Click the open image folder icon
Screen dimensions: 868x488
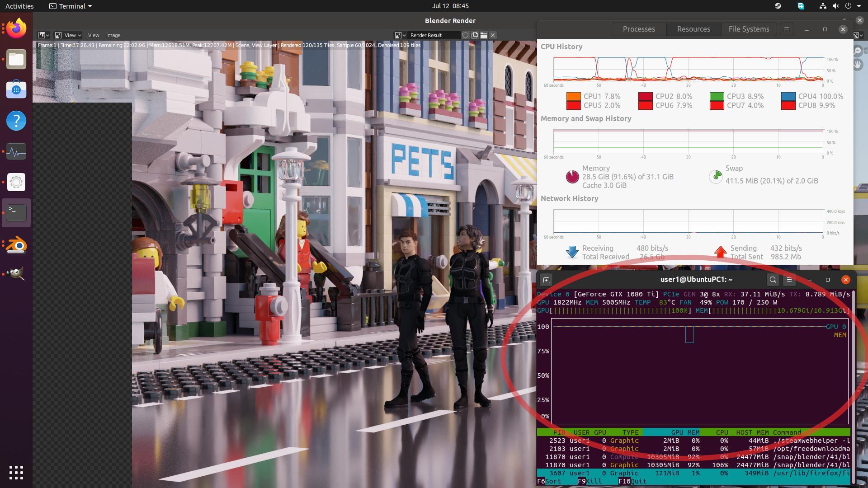pos(484,35)
